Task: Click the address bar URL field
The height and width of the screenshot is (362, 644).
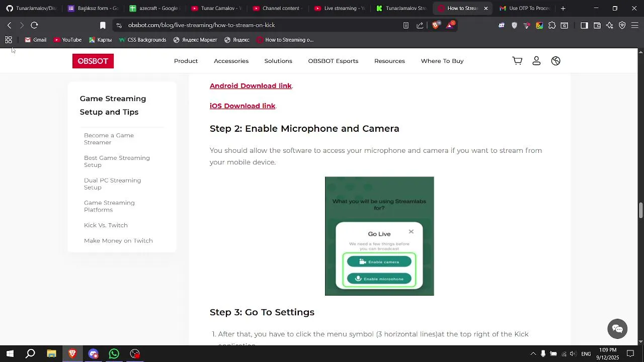Action: 262,25
